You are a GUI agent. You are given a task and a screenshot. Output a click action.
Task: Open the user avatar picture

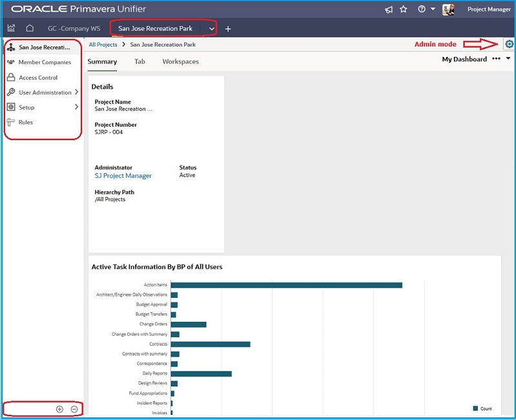coord(448,10)
